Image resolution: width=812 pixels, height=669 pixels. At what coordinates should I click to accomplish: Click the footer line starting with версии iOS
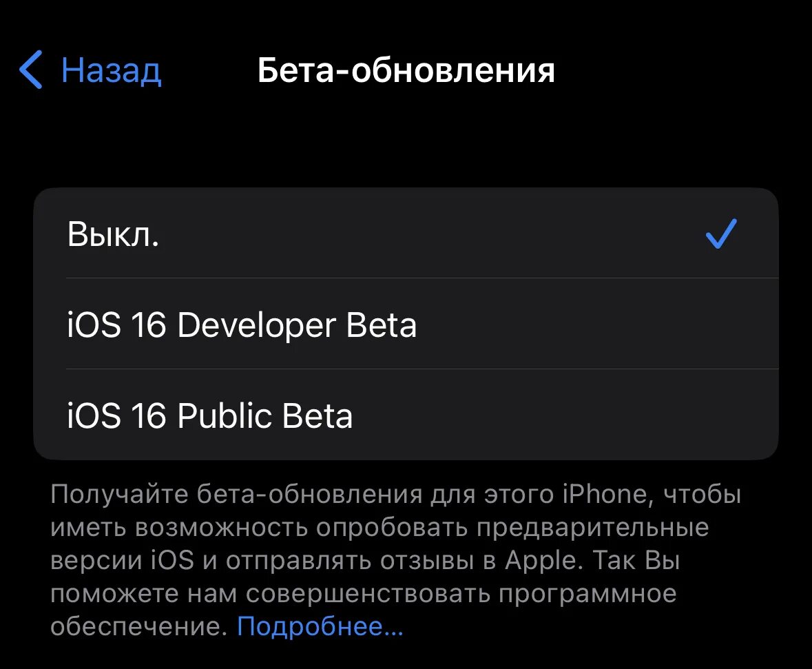coord(365,560)
